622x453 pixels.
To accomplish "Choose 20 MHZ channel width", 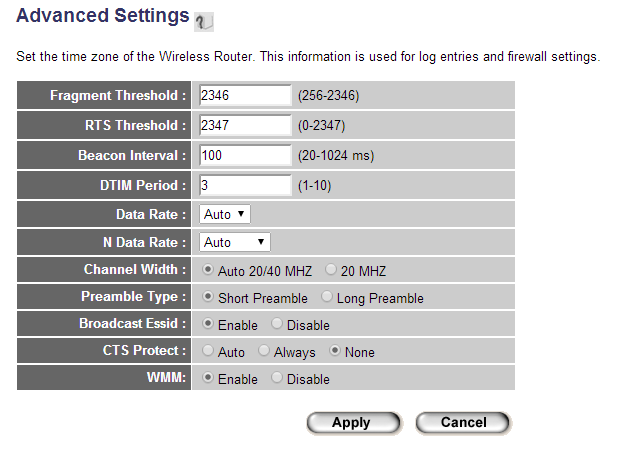I will 332,270.
